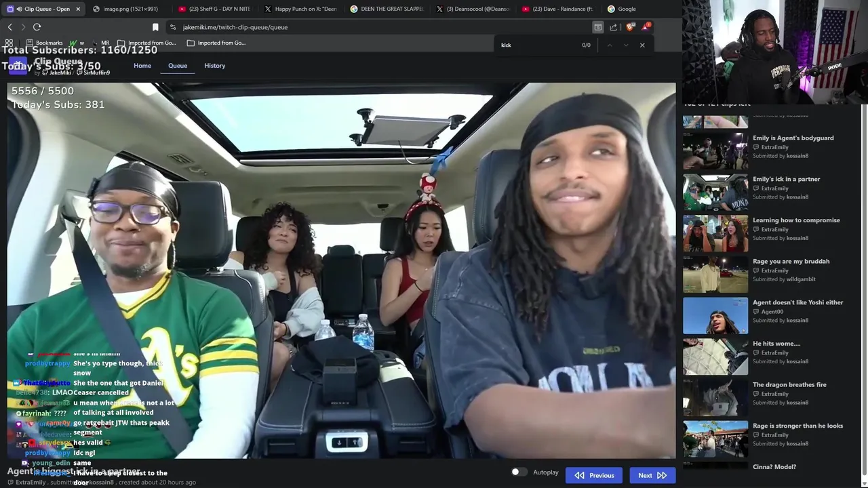Select 'Rage you are my bruddah' clip title

click(x=791, y=262)
